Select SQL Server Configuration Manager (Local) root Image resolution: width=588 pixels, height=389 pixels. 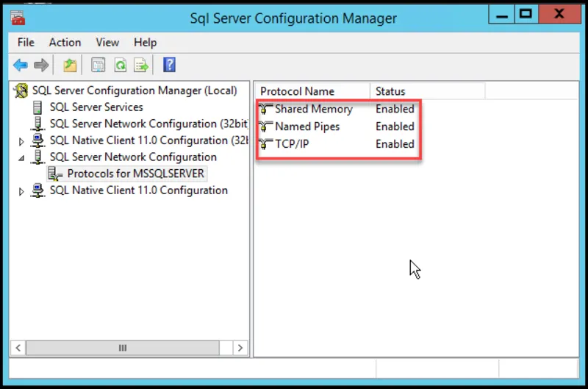tap(135, 90)
